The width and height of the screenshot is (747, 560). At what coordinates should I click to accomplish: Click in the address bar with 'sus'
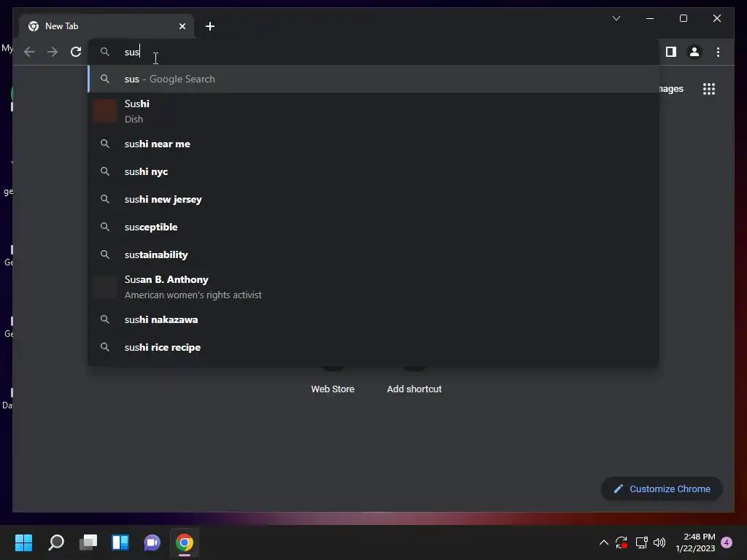click(373, 52)
